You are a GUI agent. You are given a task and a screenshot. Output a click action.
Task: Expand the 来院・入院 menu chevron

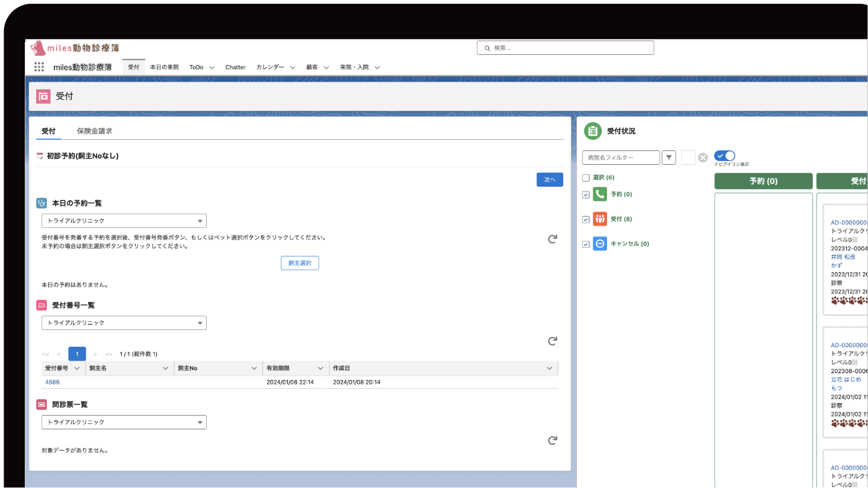[377, 67]
